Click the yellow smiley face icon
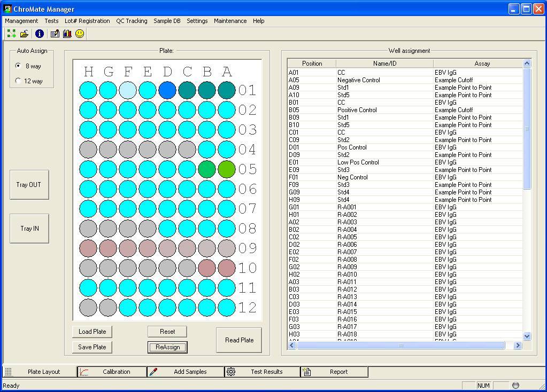 (80, 34)
